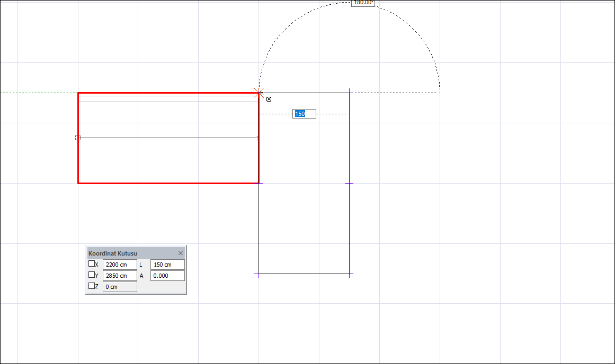Click the Z field showing 0 cm
This screenshot has width=615, height=364.
click(x=120, y=287)
